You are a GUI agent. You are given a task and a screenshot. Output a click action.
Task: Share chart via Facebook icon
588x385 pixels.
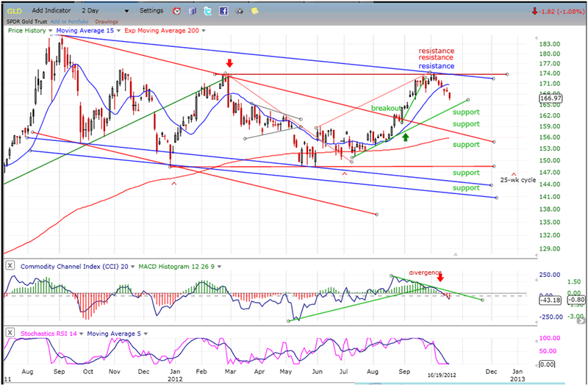coord(223,11)
